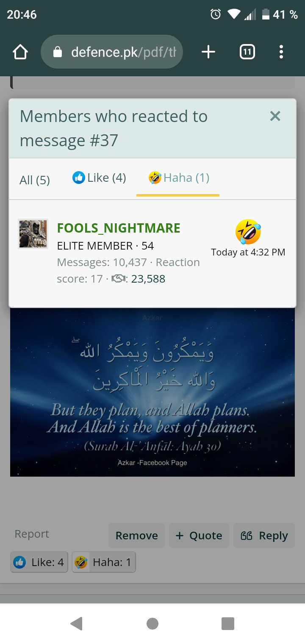Click the 23,588 handshake score link
The image size is (305, 644).
148,279
